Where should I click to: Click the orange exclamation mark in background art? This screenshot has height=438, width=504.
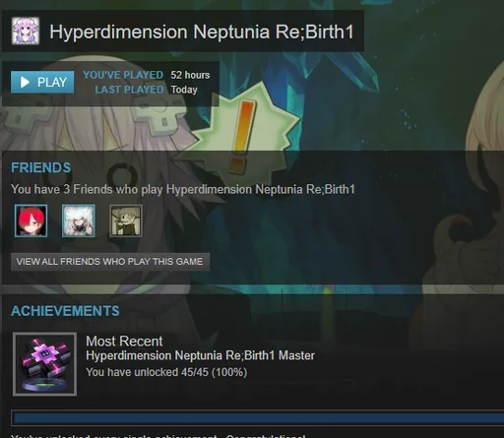point(243,137)
